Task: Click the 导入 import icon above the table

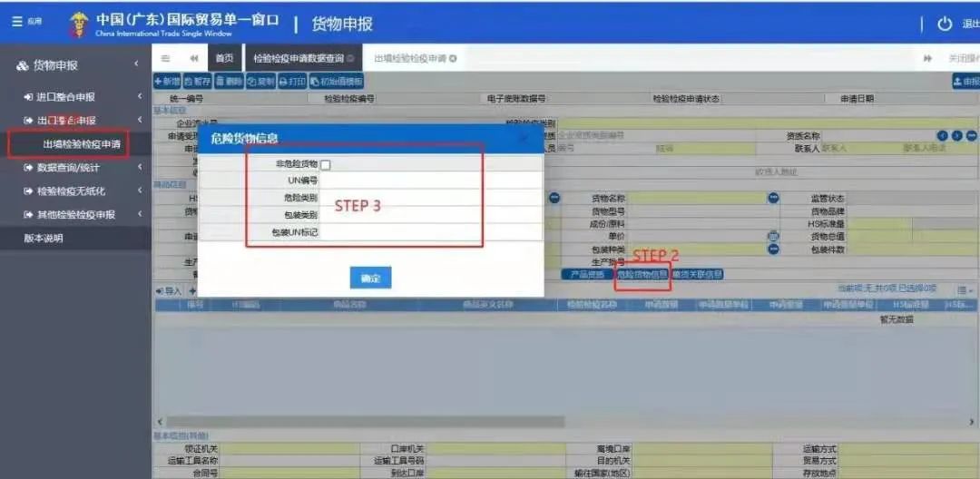Action: coord(168,291)
